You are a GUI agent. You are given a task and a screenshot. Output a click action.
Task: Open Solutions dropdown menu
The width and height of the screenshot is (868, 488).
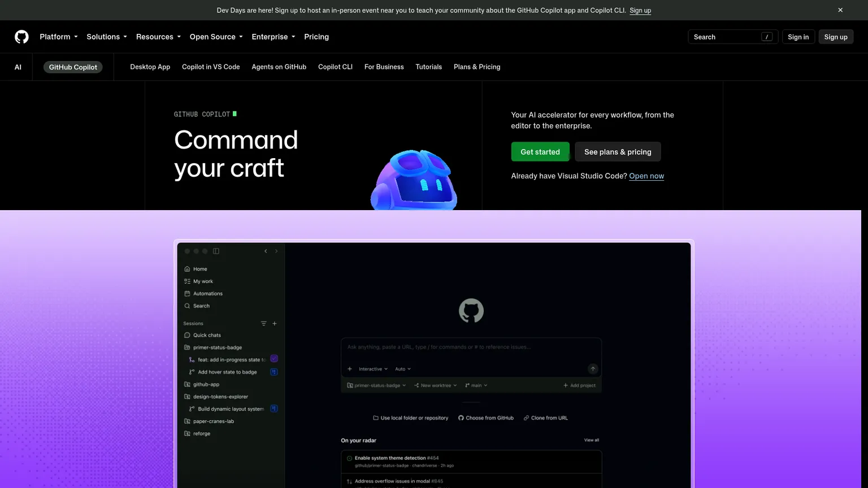(107, 37)
